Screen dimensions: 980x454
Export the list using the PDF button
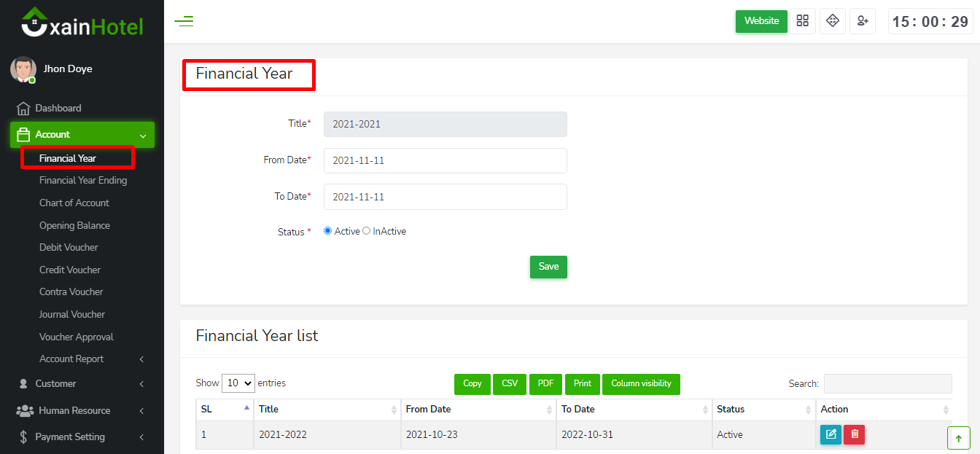point(545,384)
